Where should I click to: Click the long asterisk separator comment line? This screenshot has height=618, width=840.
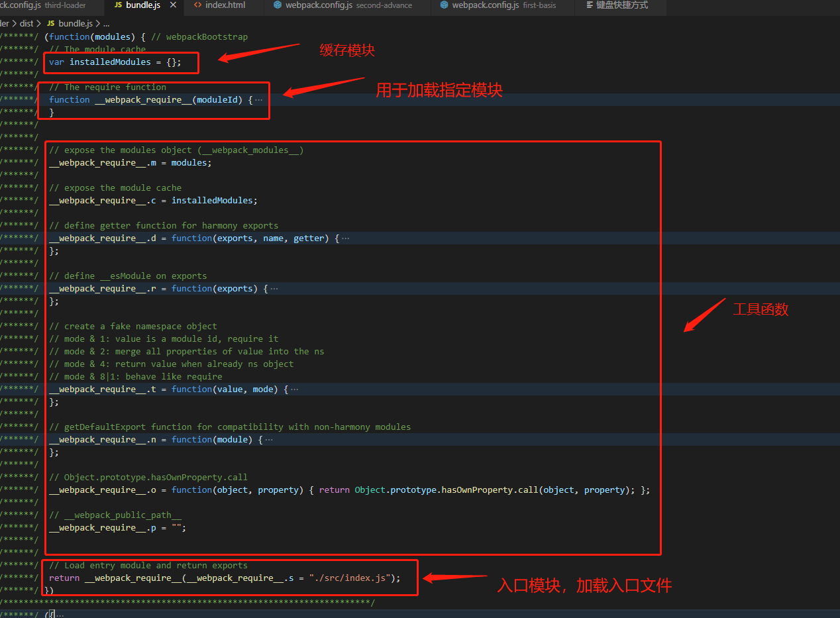187,602
